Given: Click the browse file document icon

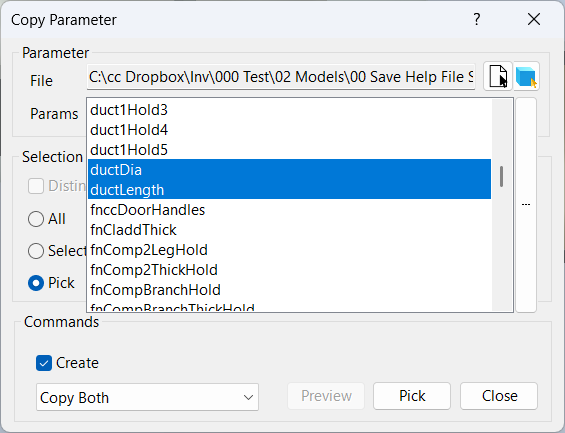Looking at the screenshot, I should 498,76.
